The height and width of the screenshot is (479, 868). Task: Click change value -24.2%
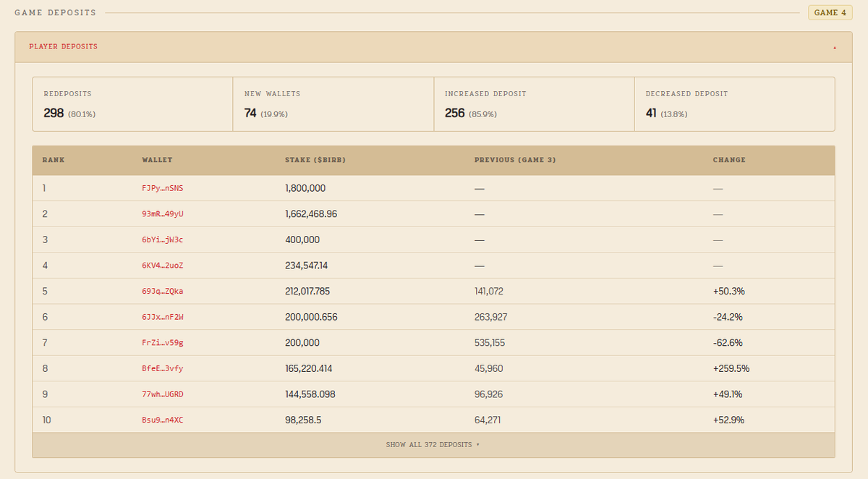click(x=728, y=317)
